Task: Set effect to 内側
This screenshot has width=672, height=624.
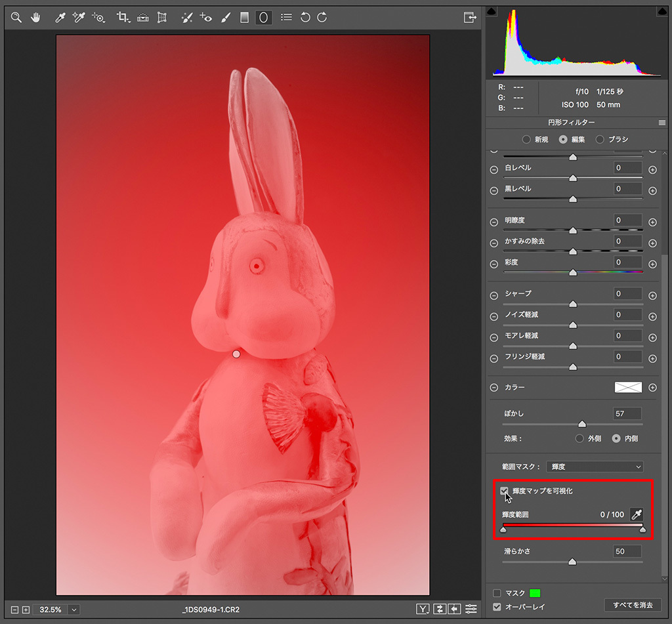Action: coord(616,438)
